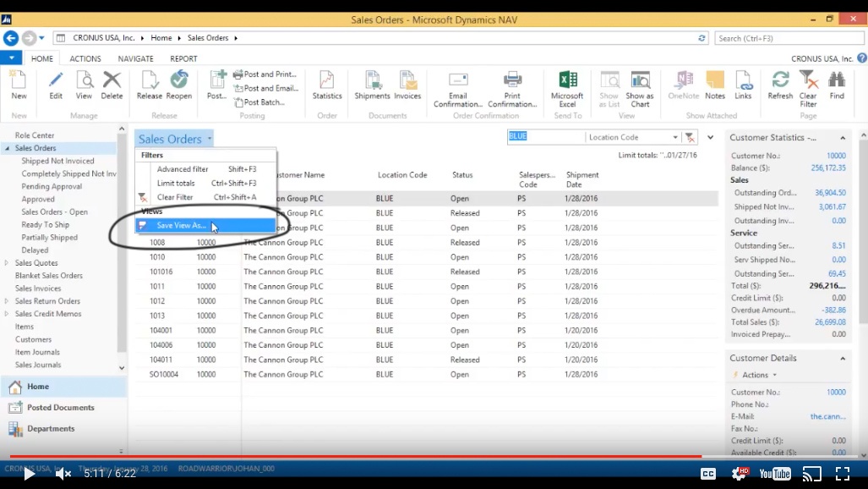Click the Post icon in ribbon
The image size is (868, 489).
point(216,85)
